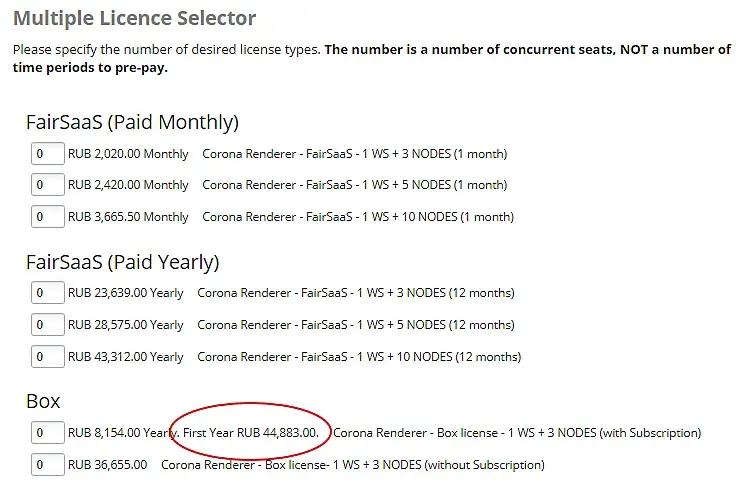Viewport: 754px width, 490px height.
Task: Select quantity input for RUB 28,575.00 Yearly
Action: point(48,325)
